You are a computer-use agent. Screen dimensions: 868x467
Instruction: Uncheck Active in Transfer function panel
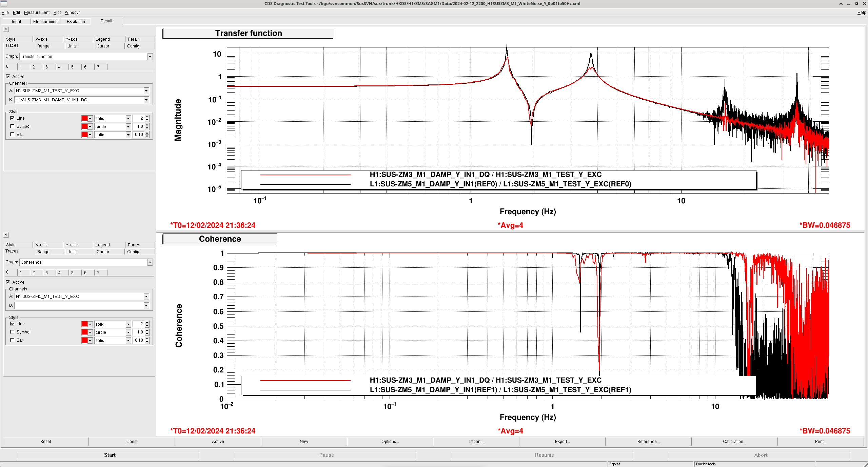pyautogui.click(x=8, y=77)
